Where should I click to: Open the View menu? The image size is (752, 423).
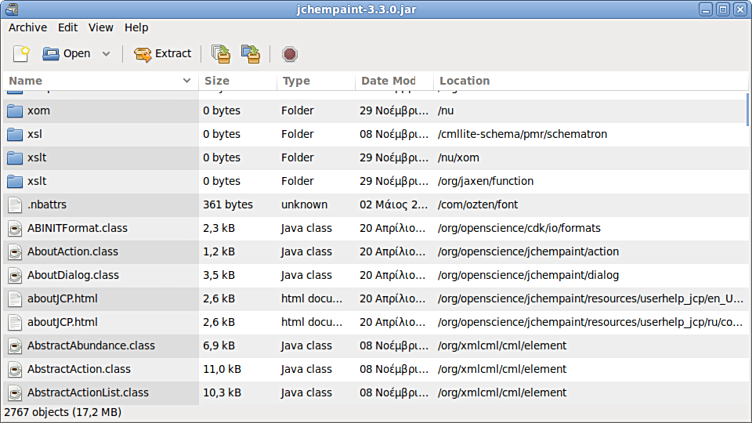[x=100, y=28]
